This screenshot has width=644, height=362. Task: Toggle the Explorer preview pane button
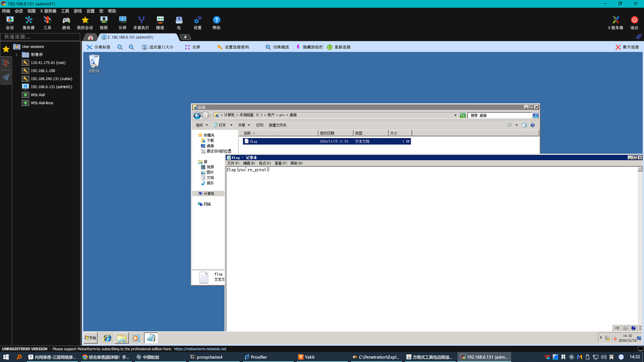tap(524, 125)
